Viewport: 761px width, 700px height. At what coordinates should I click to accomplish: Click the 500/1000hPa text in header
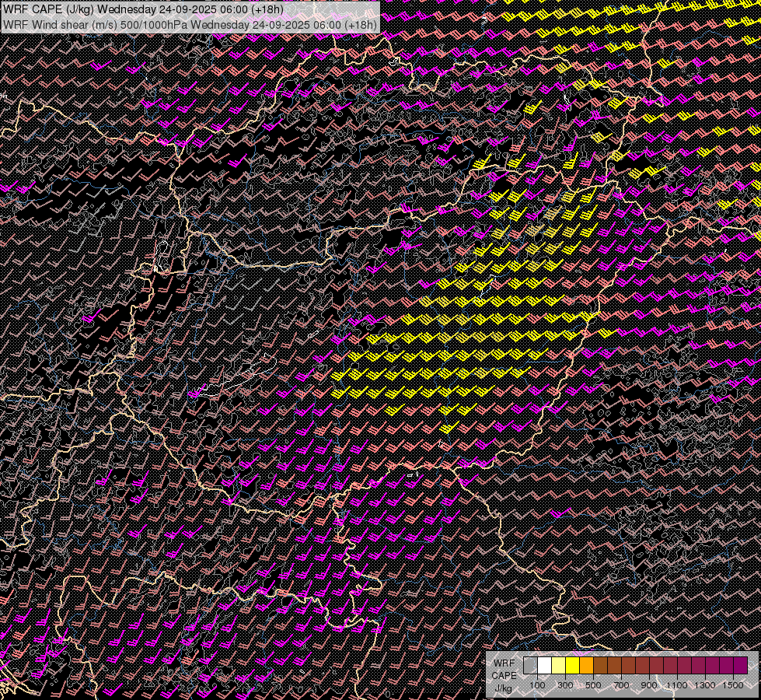point(153,24)
